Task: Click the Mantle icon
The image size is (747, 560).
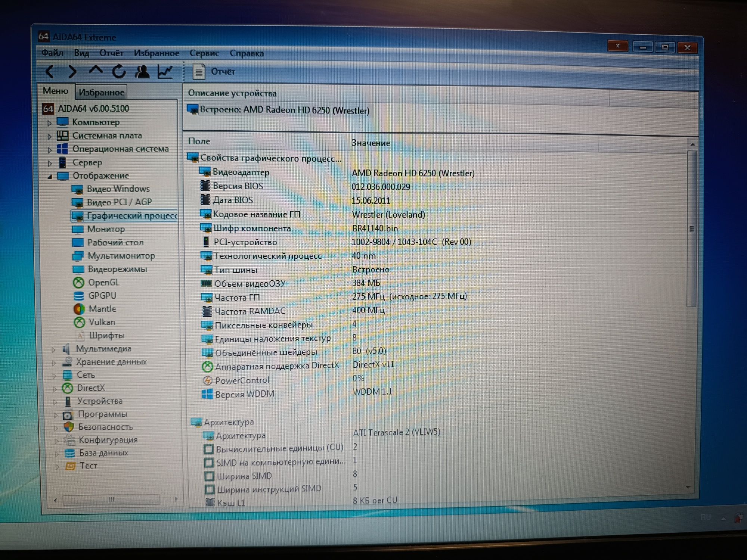Action: click(x=79, y=309)
